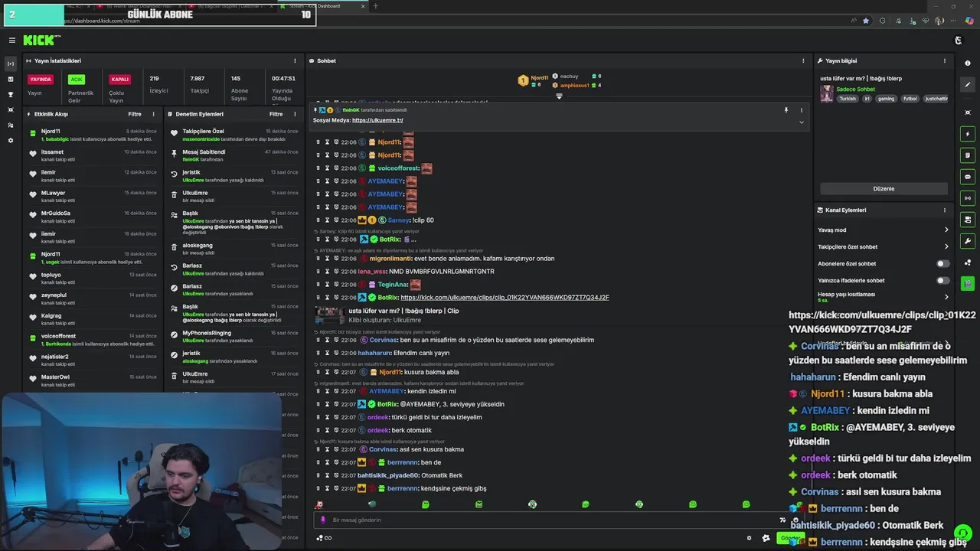Click the info icon in right toolbar
The image size is (980, 551).
point(968,64)
